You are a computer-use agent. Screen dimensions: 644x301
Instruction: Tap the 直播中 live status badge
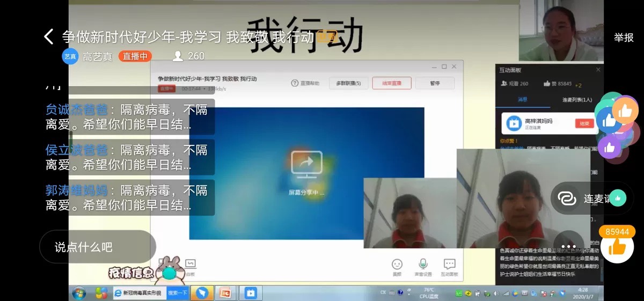(135, 56)
